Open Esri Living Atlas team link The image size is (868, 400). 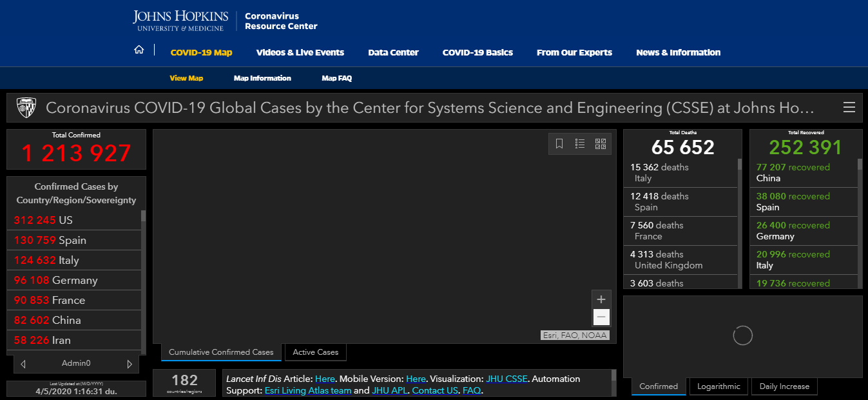(308, 390)
